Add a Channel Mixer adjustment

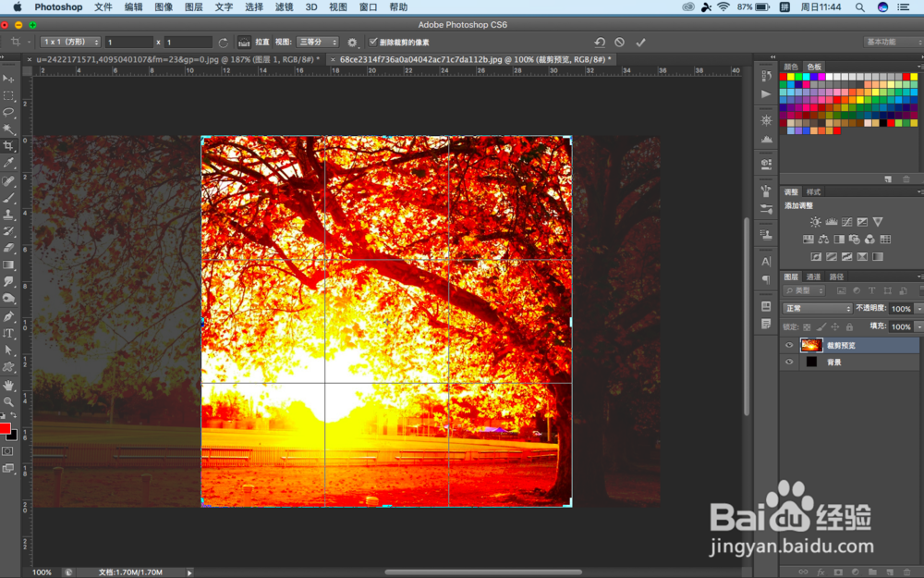pos(869,239)
